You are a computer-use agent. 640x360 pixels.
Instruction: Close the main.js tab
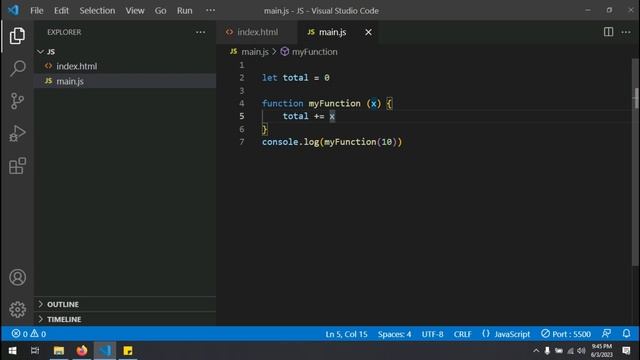pos(368,32)
